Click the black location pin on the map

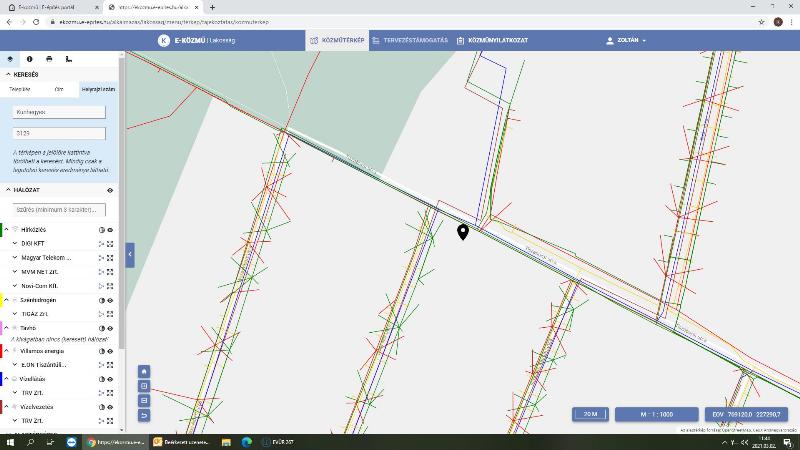(x=463, y=232)
